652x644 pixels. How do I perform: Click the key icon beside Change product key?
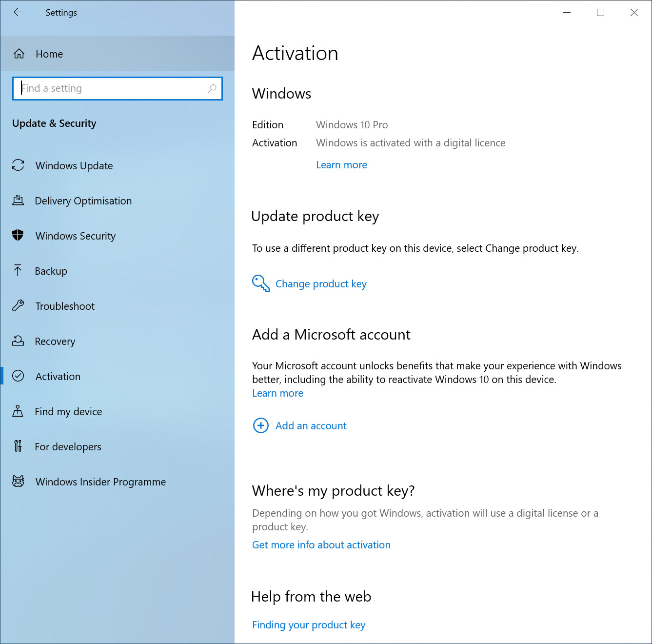pyautogui.click(x=261, y=283)
